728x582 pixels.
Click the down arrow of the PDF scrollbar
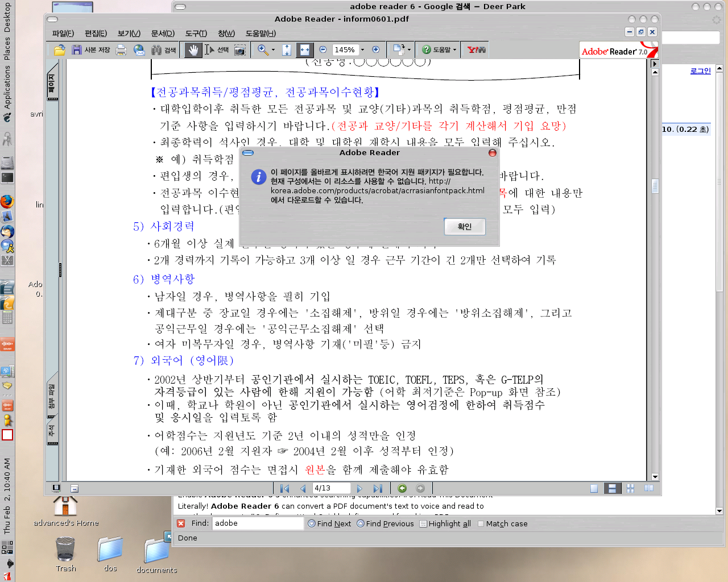point(655,477)
